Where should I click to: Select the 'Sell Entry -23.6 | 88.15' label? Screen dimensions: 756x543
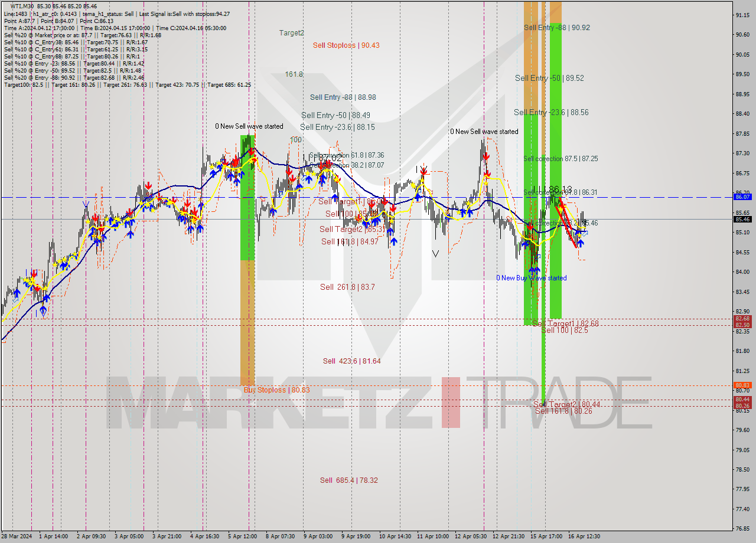click(337, 127)
